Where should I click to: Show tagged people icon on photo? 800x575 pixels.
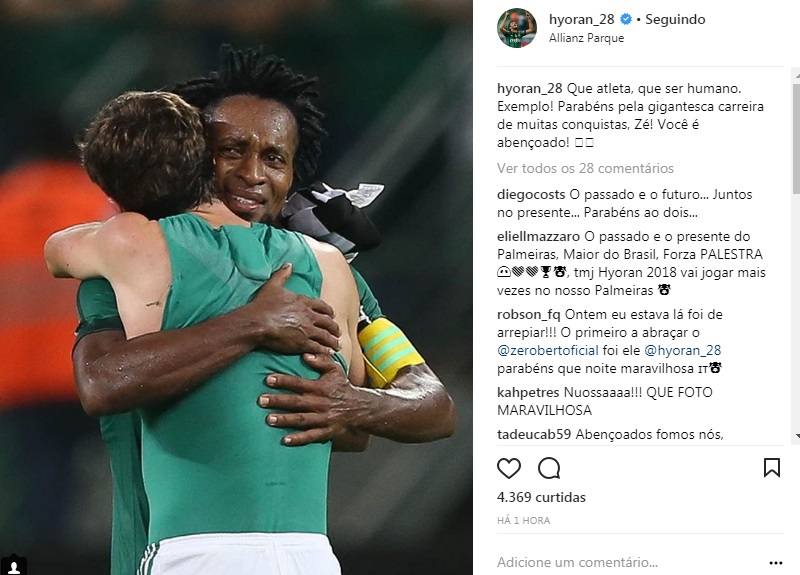click(x=14, y=566)
